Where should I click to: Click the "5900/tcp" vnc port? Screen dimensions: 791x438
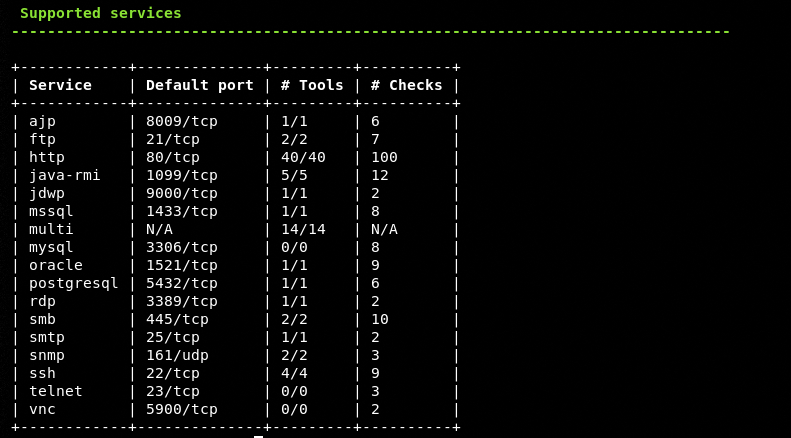182,409
